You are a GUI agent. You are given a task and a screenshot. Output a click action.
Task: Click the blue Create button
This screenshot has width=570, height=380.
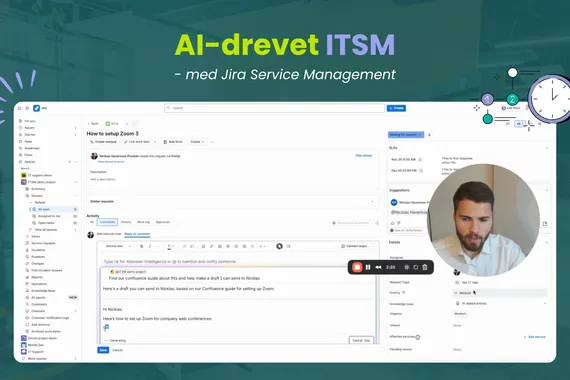tap(396, 108)
